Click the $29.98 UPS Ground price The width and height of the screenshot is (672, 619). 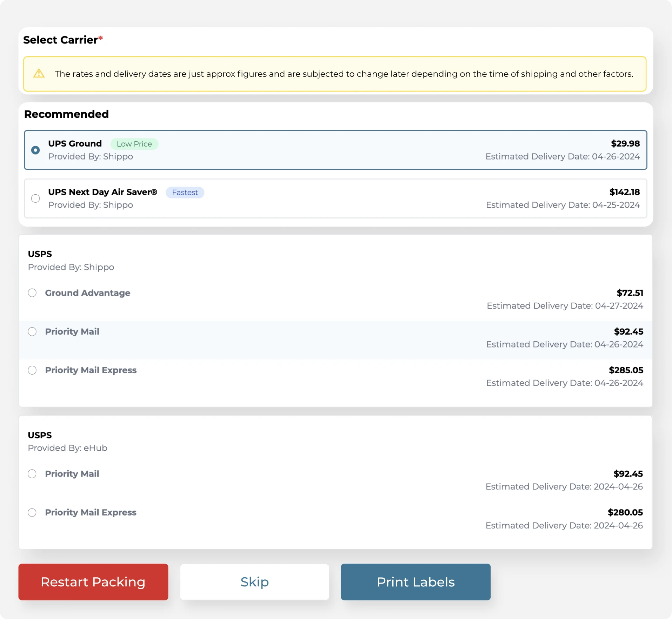(x=625, y=143)
